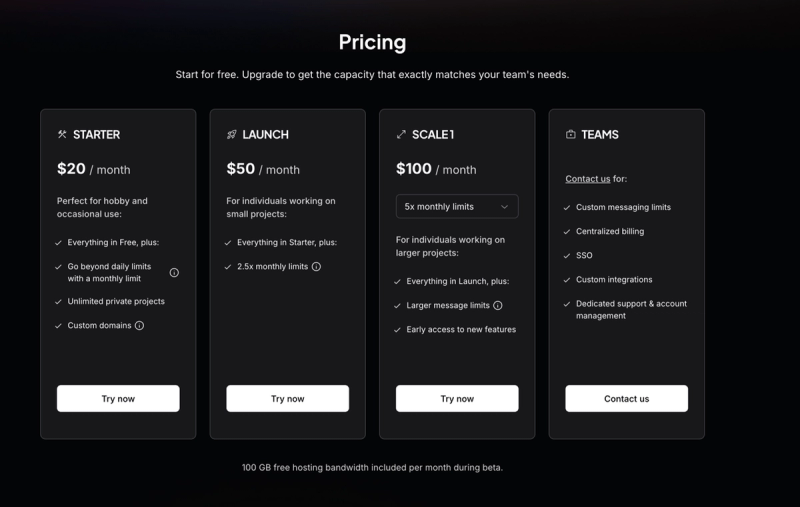Click the Scale1 plan arrows icon

(401, 134)
